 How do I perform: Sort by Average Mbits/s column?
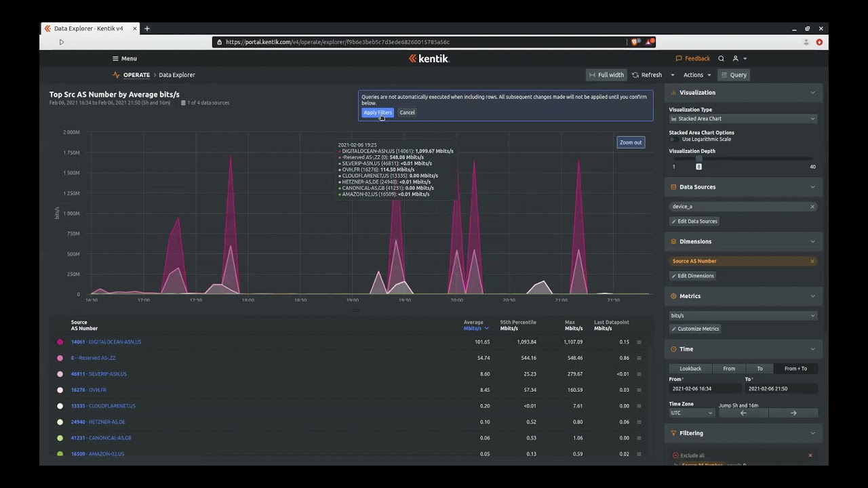475,325
